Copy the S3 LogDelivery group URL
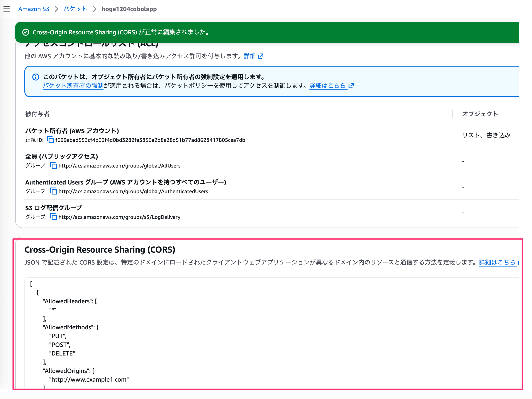Viewport: 532px width, 399px height. point(53,217)
